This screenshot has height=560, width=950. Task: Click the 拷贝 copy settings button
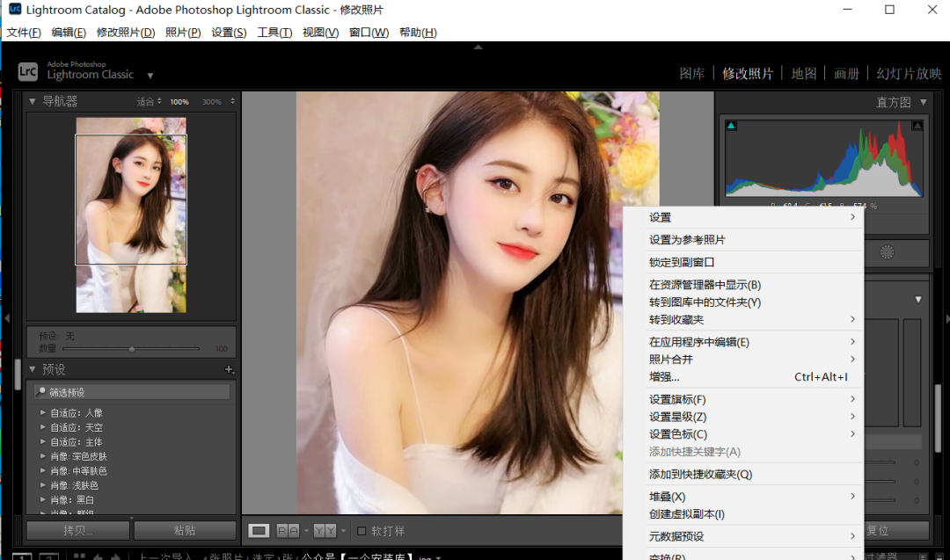coord(78,530)
